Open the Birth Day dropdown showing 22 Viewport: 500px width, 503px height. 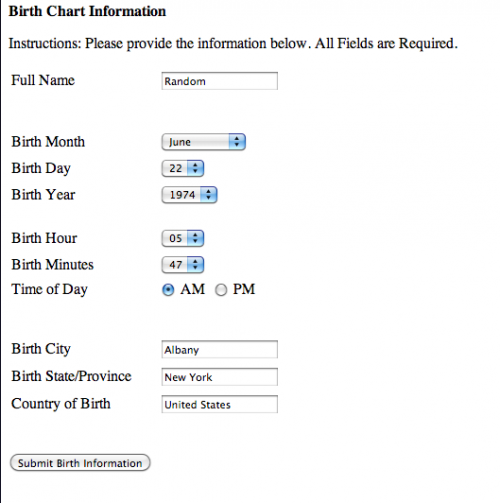click(183, 168)
